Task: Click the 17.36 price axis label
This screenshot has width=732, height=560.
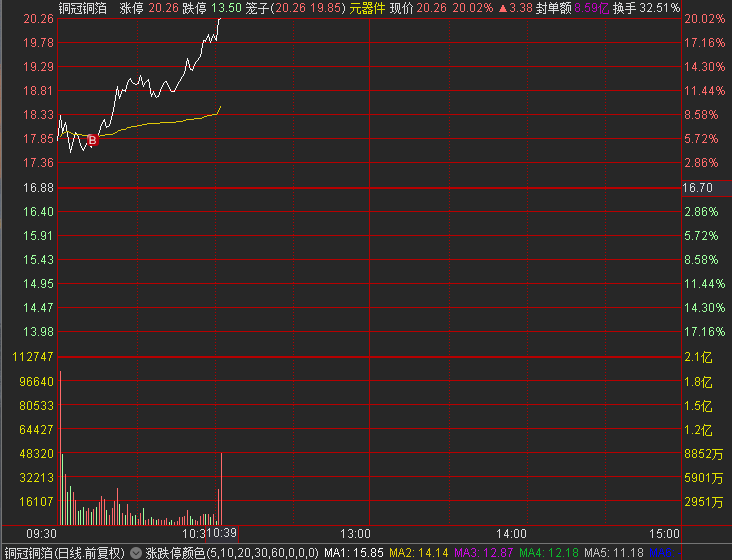Action: click(x=38, y=163)
